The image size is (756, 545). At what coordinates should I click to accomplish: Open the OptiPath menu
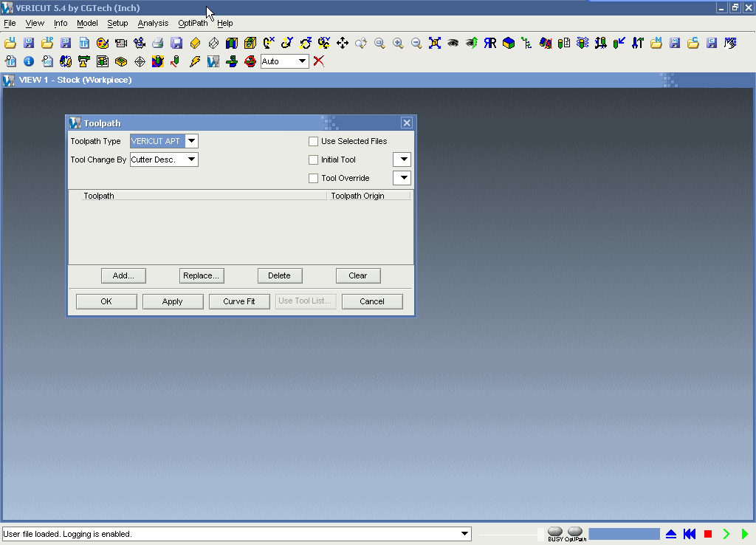point(193,23)
